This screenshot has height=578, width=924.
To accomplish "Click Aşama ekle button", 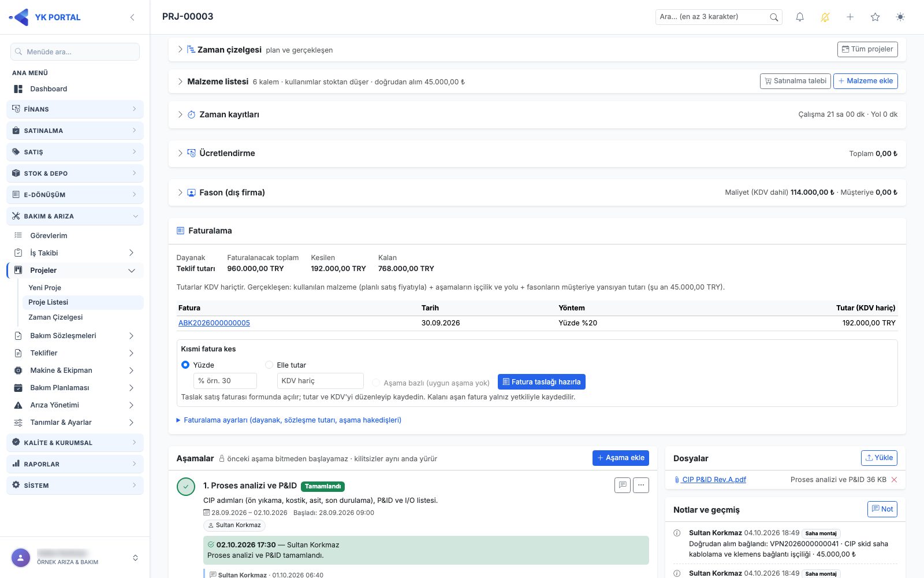I will click(621, 458).
